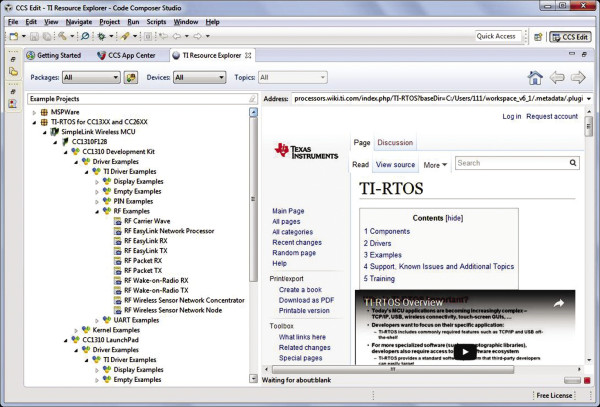
Task: Open the File menu
Action: [13, 22]
